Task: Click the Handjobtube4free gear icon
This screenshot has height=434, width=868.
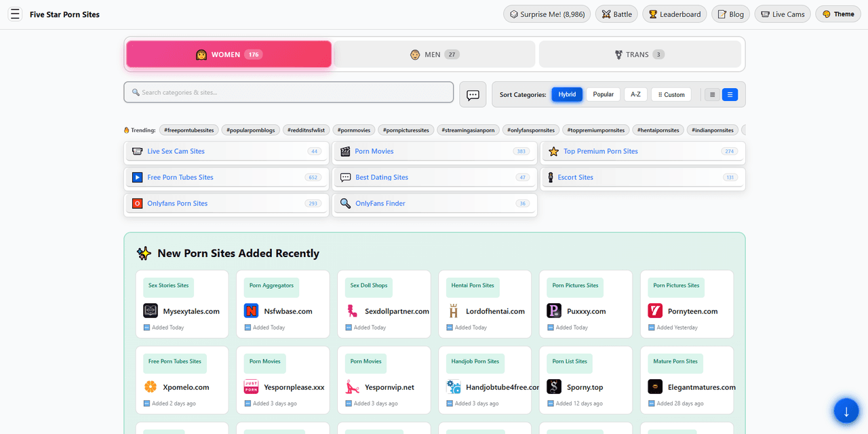Action: (453, 387)
